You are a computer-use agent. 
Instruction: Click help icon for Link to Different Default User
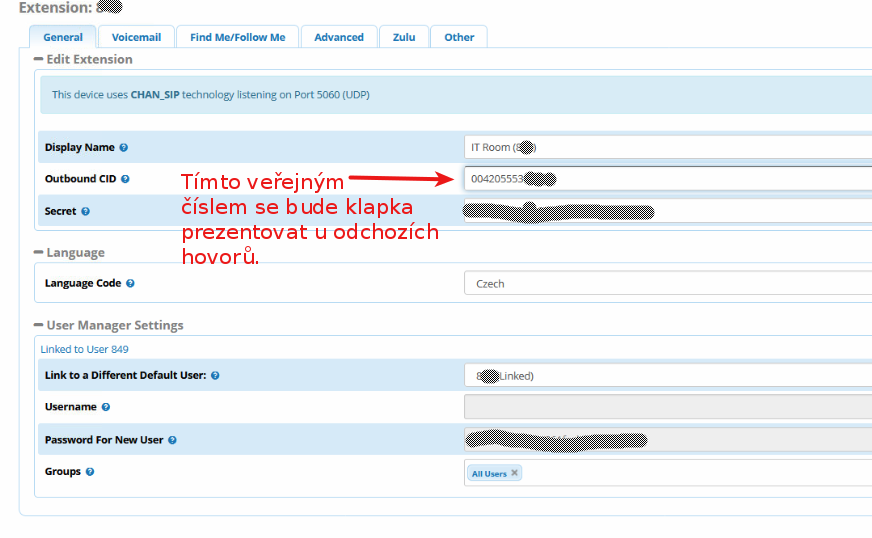pyautogui.click(x=215, y=376)
